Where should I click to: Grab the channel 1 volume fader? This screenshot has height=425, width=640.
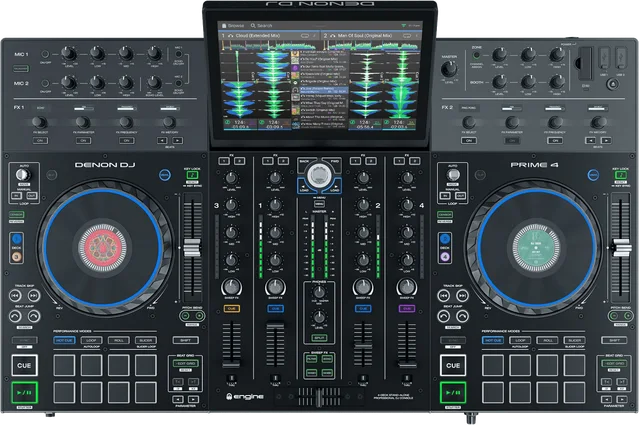[x=276, y=325]
